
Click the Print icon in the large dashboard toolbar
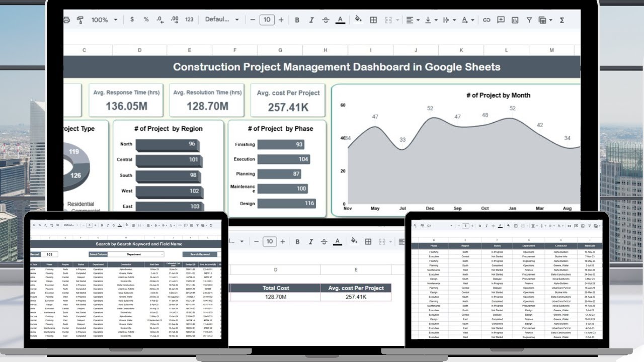(66, 20)
